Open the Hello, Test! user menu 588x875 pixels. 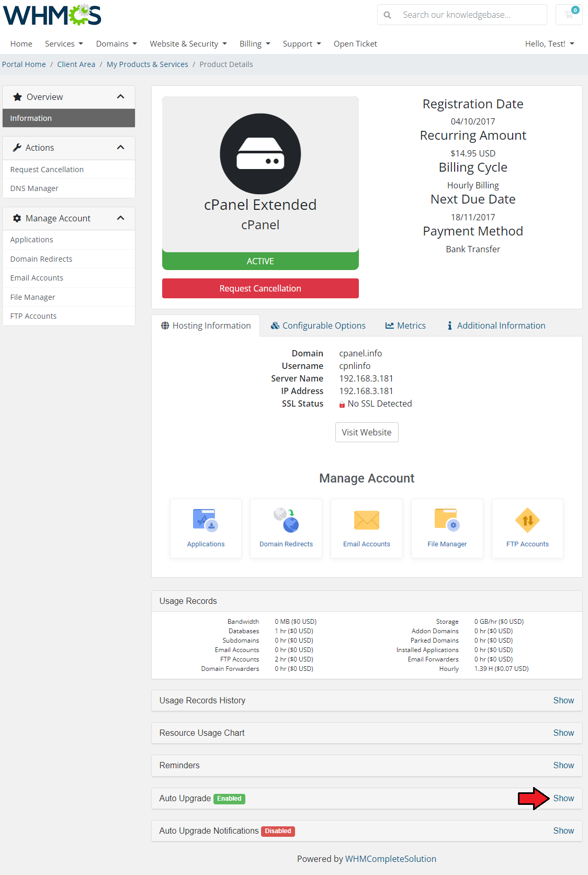(550, 44)
